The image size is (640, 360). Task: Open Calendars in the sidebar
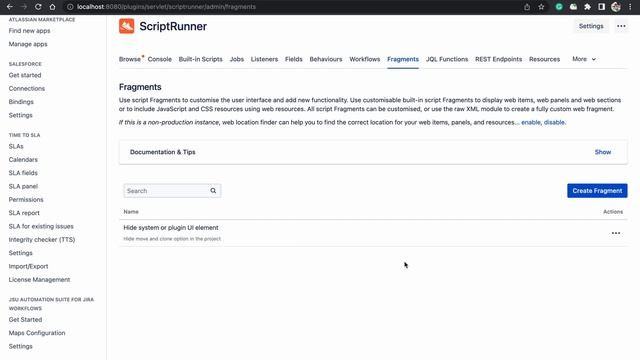pos(23,160)
